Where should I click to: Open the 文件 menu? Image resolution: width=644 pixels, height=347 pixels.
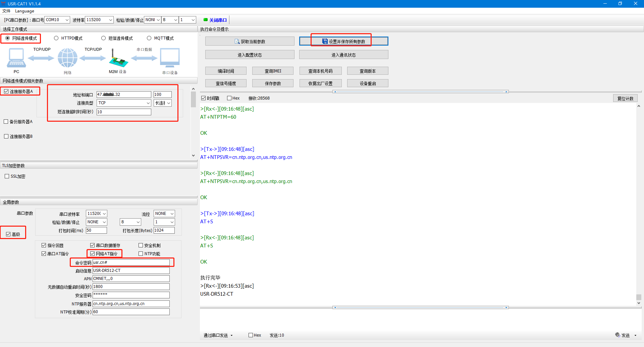point(6,11)
